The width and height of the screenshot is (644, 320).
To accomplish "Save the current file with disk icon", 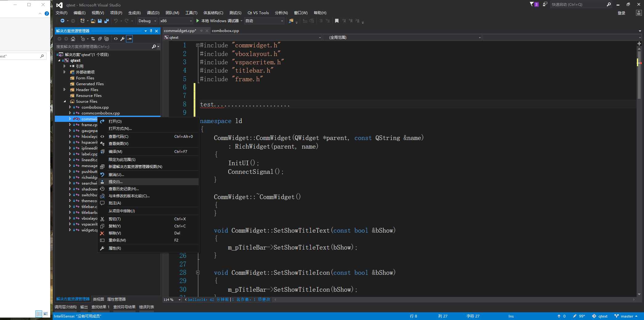I will tap(100, 21).
